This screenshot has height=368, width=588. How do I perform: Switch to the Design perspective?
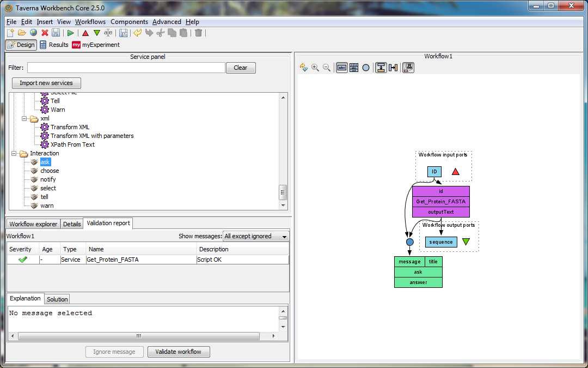click(21, 45)
